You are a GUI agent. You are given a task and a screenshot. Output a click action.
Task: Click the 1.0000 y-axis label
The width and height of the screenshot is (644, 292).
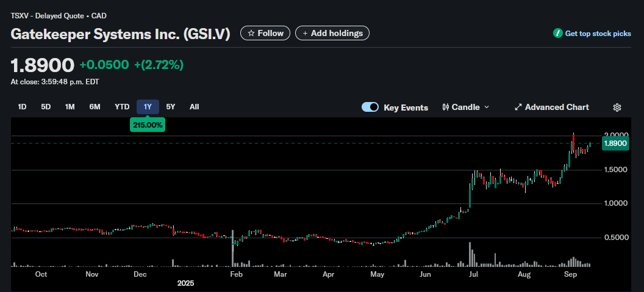616,203
